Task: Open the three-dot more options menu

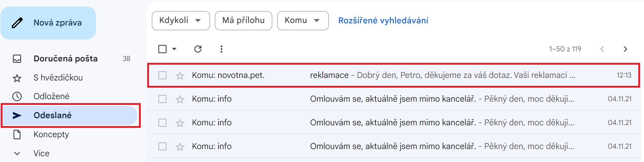Action: click(221, 49)
